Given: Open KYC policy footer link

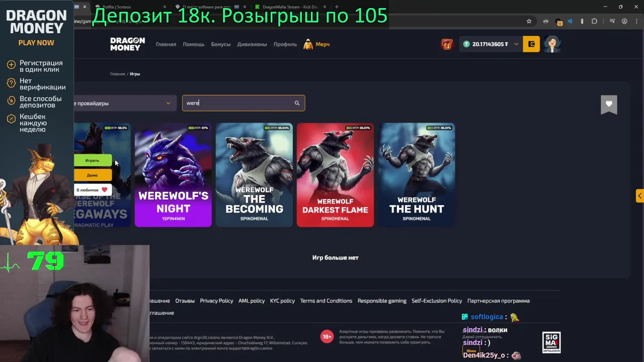Looking at the screenshot, I should [282, 301].
